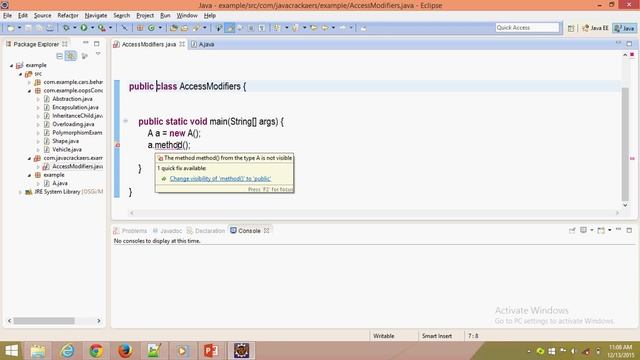Toggle Mark Occurrences toolbar button
The width and height of the screenshot is (640, 360).
point(230,28)
